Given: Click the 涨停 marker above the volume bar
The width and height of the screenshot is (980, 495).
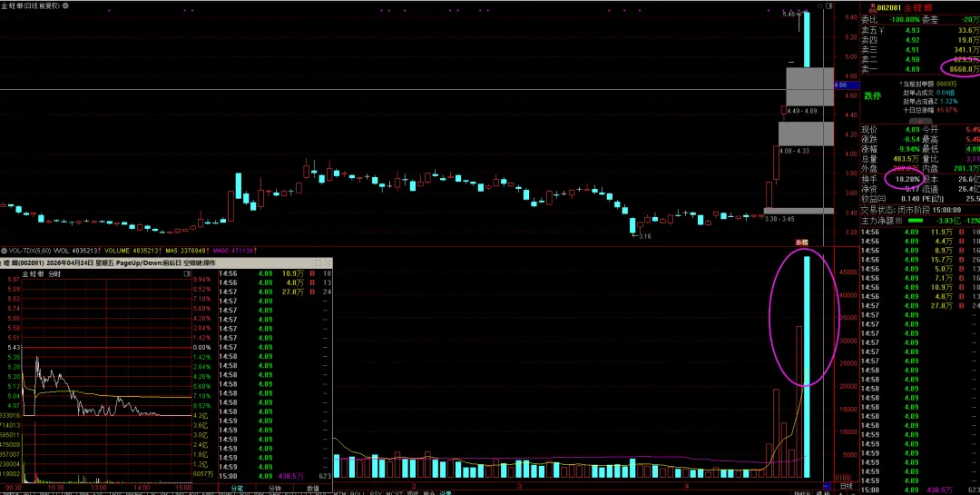Looking at the screenshot, I should (801, 243).
